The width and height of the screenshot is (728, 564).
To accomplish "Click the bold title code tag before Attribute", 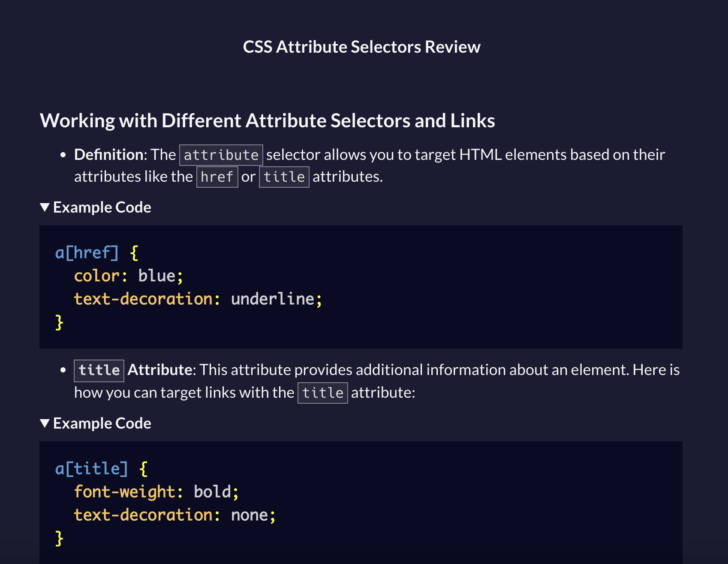I will click(x=99, y=370).
